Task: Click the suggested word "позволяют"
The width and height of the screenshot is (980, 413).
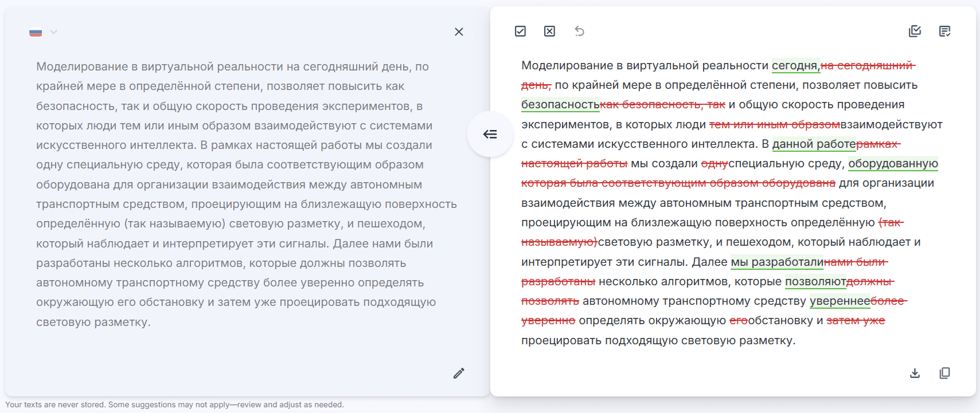Action: click(x=815, y=282)
